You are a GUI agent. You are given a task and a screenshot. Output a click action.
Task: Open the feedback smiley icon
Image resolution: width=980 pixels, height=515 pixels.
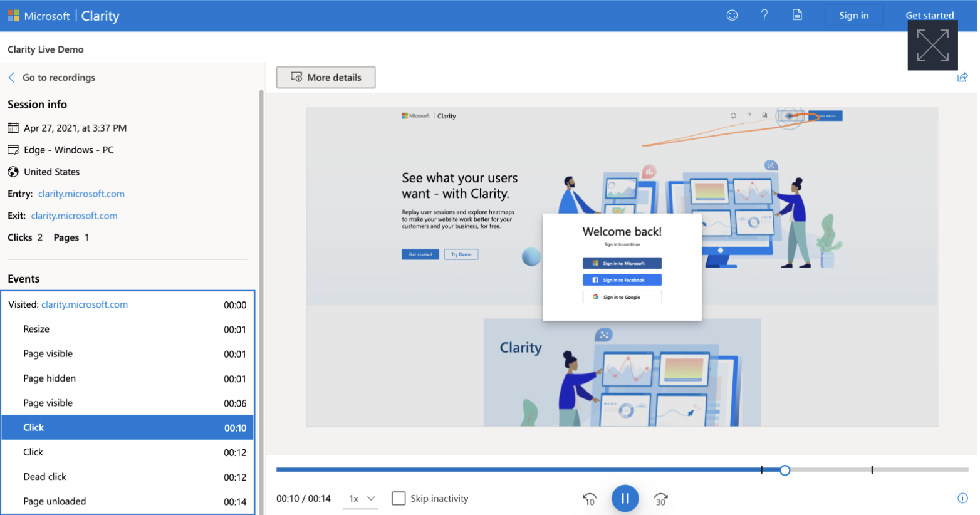tap(732, 14)
